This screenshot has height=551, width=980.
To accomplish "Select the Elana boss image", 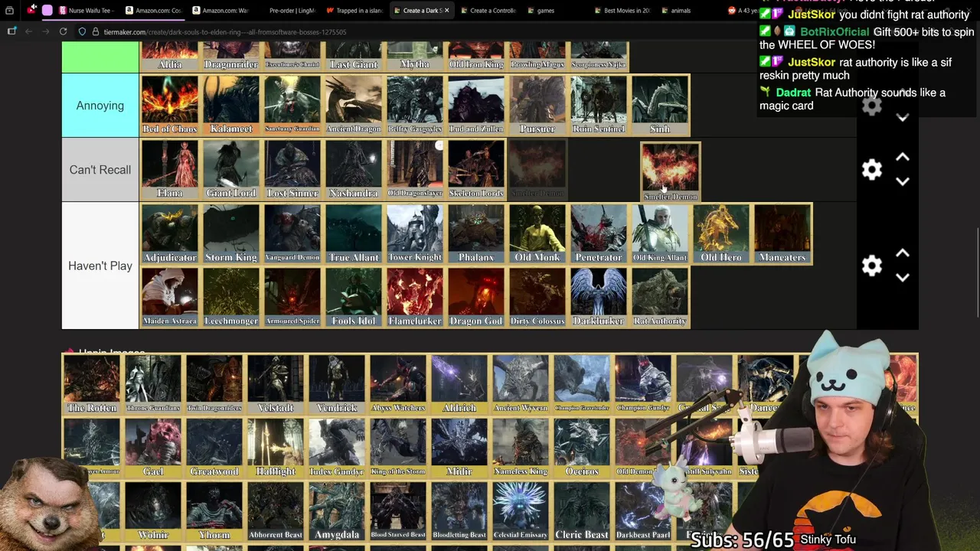I will (169, 170).
